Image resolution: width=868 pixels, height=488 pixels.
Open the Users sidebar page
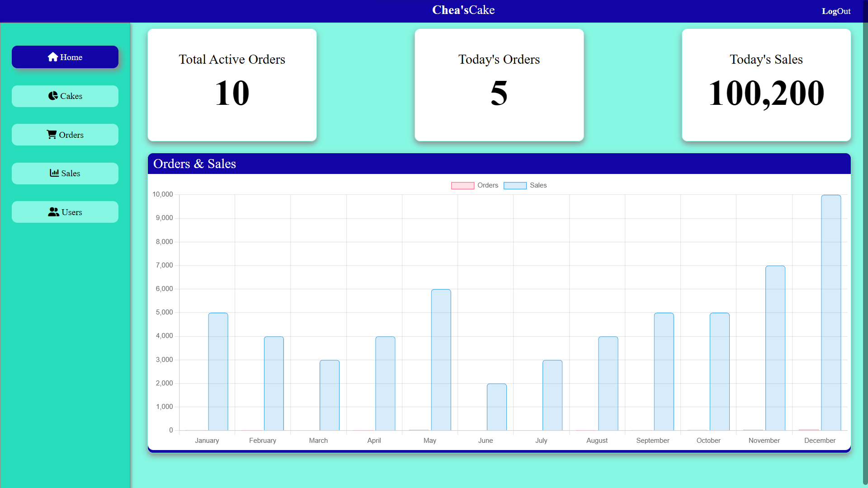coord(65,212)
